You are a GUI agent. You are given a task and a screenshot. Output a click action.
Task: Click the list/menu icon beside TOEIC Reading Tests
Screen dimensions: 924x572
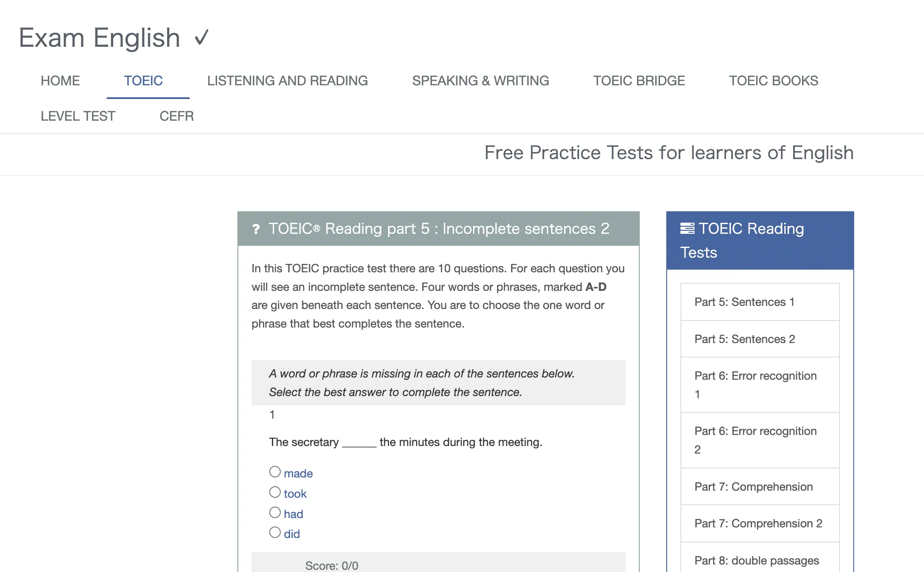coord(687,228)
